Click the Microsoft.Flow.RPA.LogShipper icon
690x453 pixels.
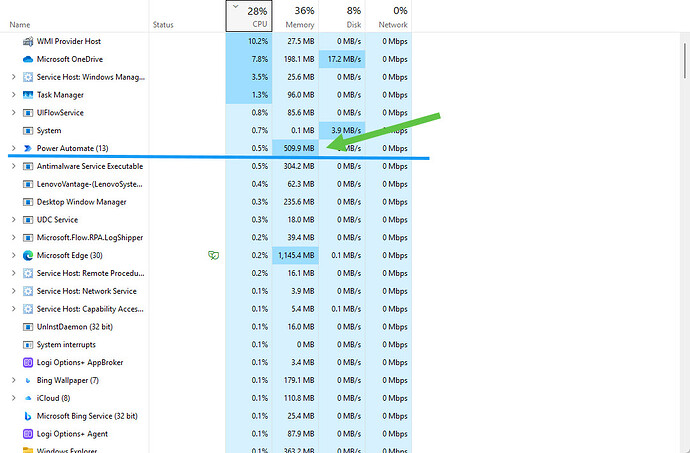point(28,238)
